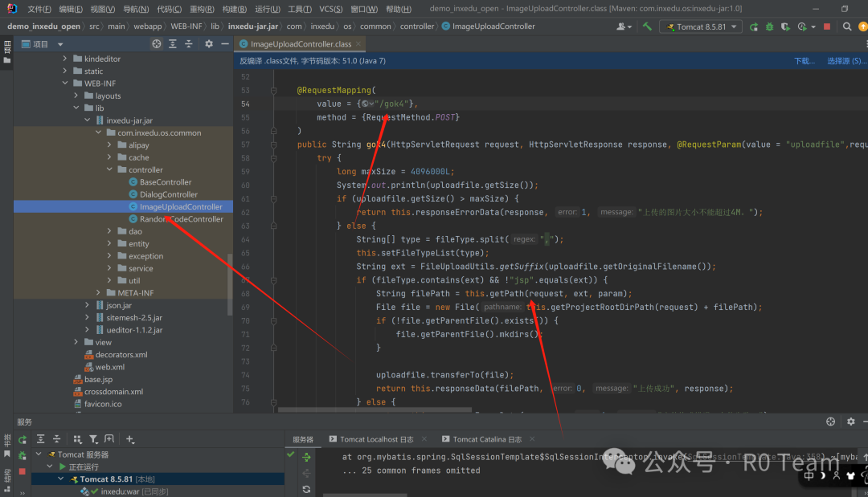Image resolution: width=868 pixels, height=497 pixels.
Task: Open Search Everywhere magnifier icon
Action: [847, 26]
